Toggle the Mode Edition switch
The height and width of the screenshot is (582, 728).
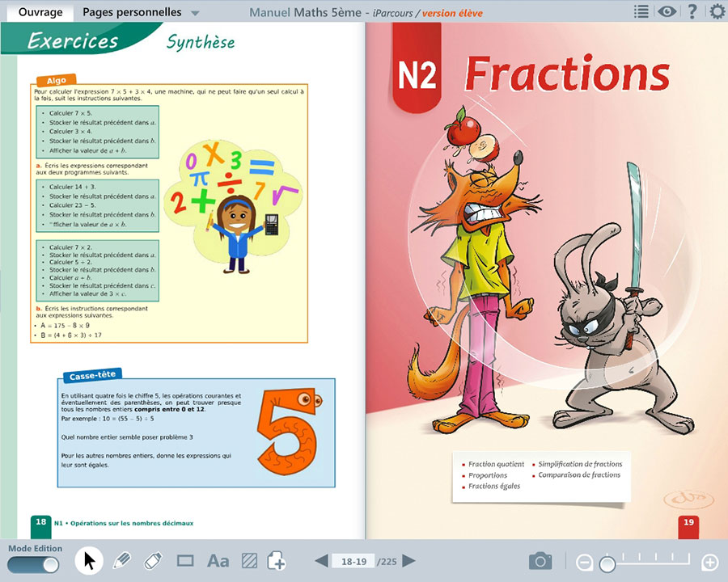33,565
